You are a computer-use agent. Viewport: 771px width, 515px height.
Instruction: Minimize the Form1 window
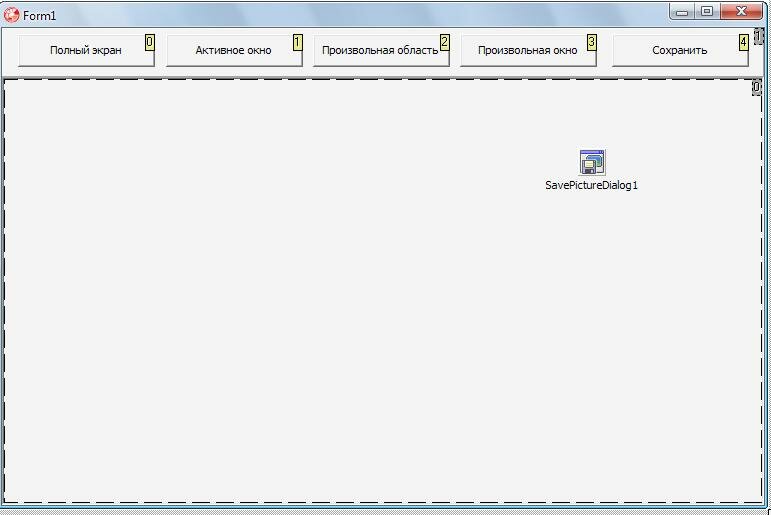(682, 12)
